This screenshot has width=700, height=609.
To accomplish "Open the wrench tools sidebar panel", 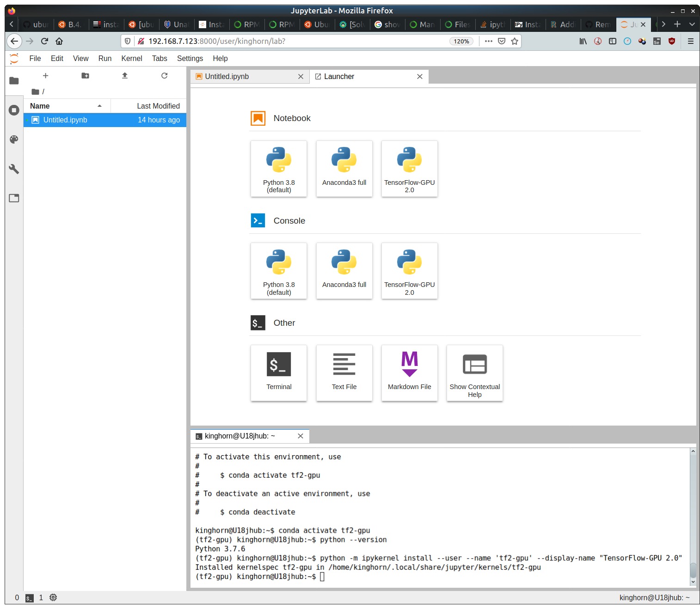I will coord(14,169).
